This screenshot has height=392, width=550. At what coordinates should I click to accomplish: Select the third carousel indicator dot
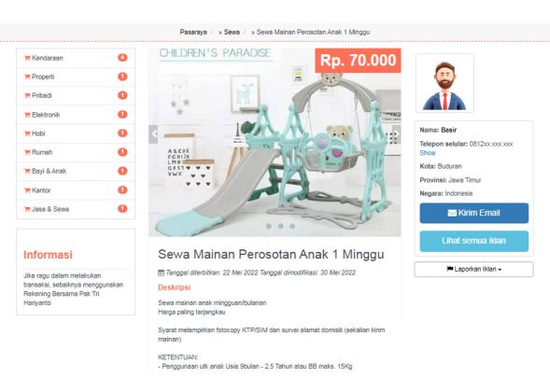(x=292, y=226)
